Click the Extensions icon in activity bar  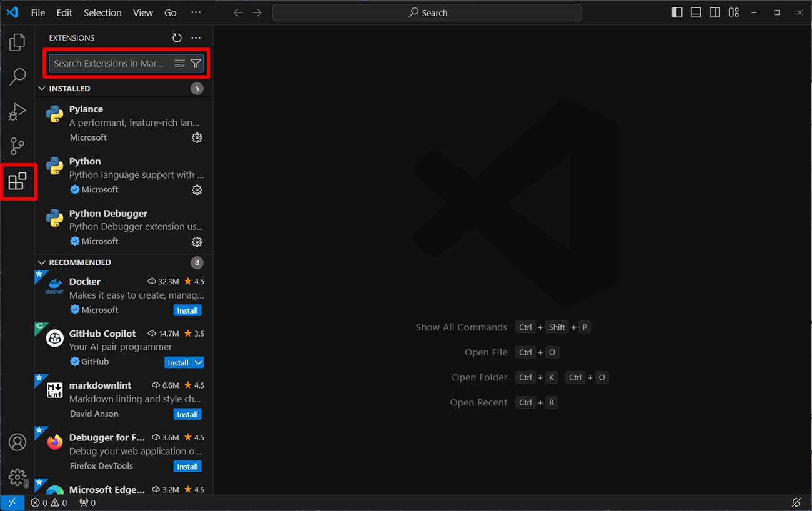[x=17, y=182]
